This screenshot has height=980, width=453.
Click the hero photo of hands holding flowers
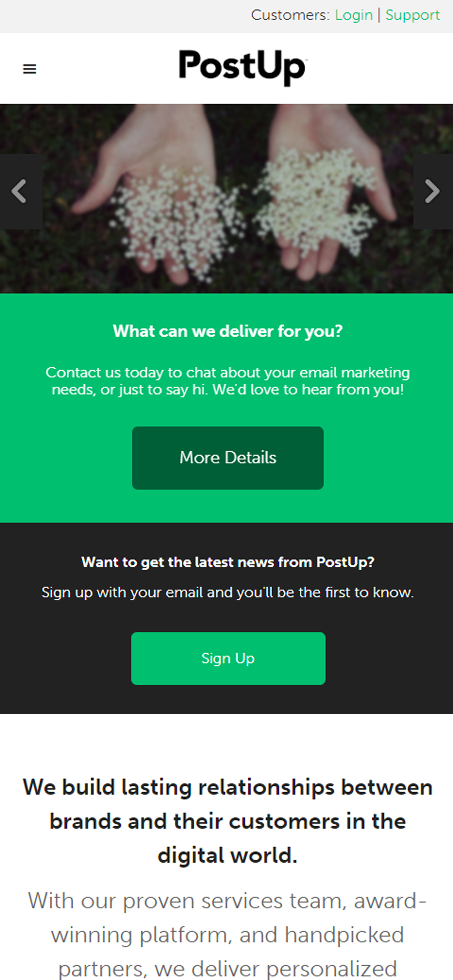coord(226,198)
